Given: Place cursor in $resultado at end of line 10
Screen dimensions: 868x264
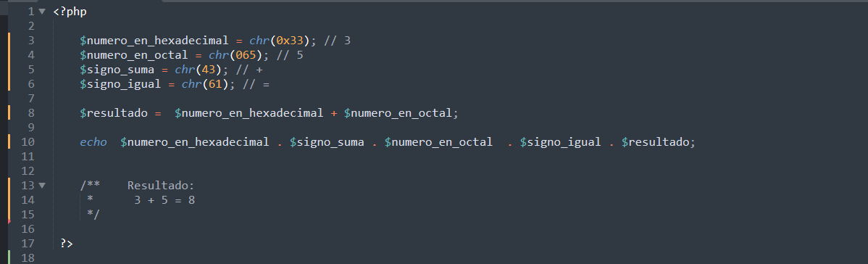Looking at the screenshot, I should [656, 142].
